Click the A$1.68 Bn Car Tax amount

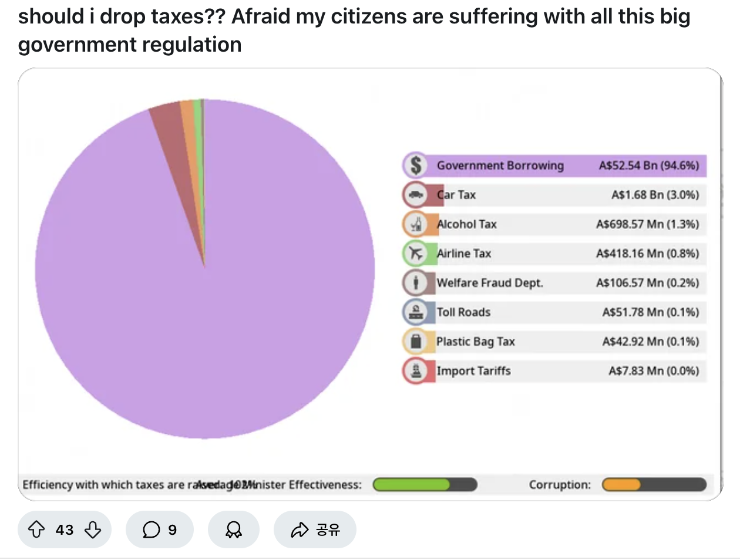(x=655, y=195)
